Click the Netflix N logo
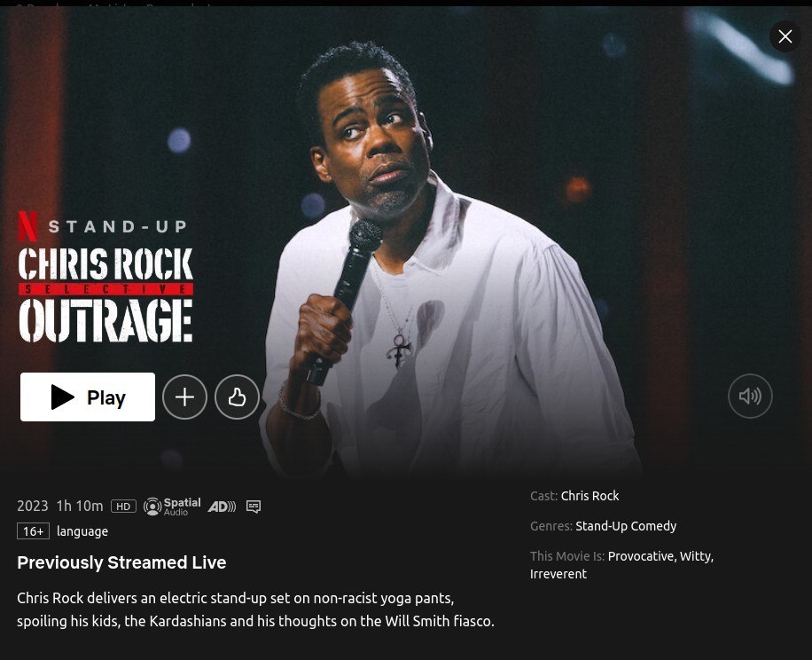 pyautogui.click(x=27, y=226)
